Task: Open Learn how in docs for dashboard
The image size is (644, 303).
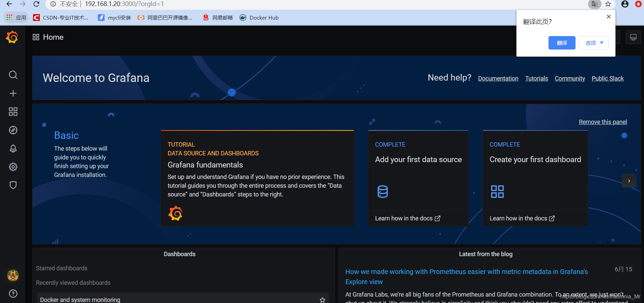Action: tap(522, 218)
